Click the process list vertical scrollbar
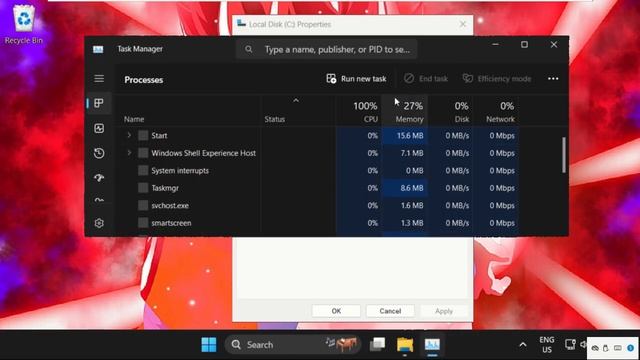Screen dimensions: 640x360 564,155
